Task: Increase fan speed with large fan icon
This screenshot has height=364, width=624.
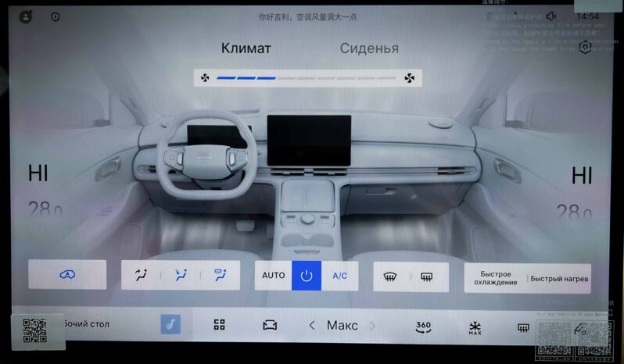Action: click(x=409, y=78)
